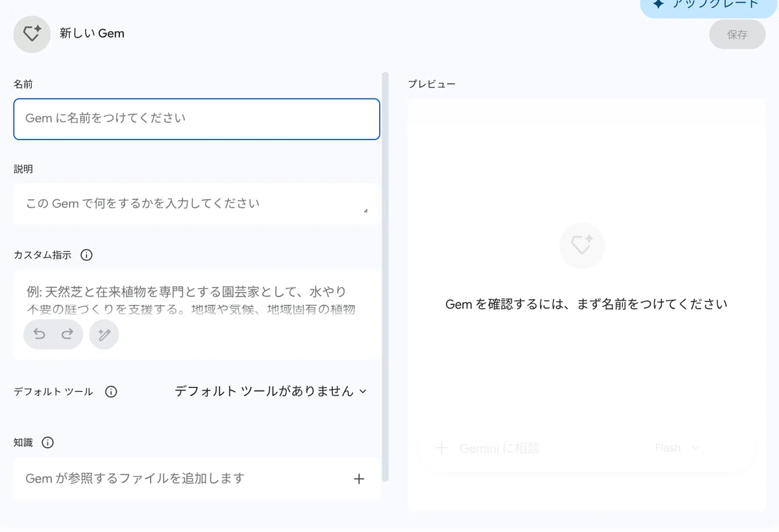Click the undo arrow in custom instructions

[40, 334]
